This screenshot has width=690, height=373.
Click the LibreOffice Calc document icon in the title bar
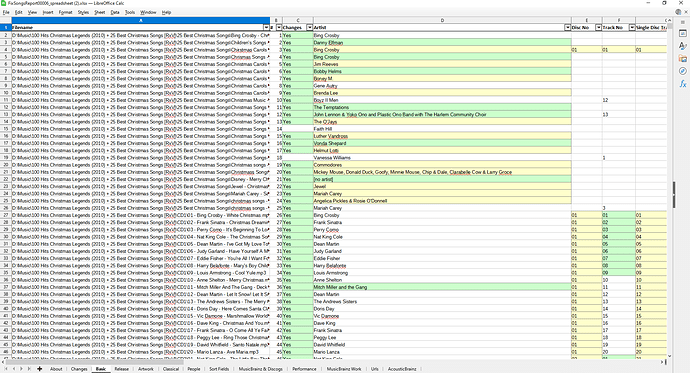4,3
